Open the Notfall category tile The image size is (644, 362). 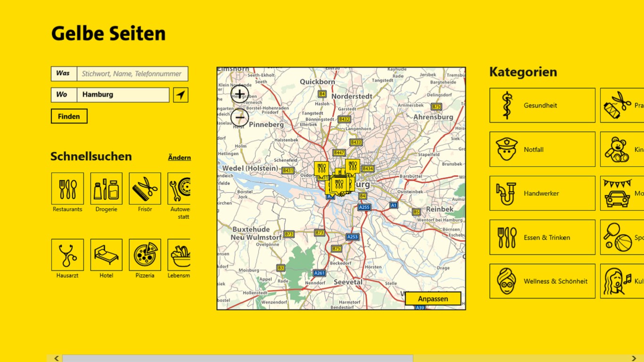point(542,149)
